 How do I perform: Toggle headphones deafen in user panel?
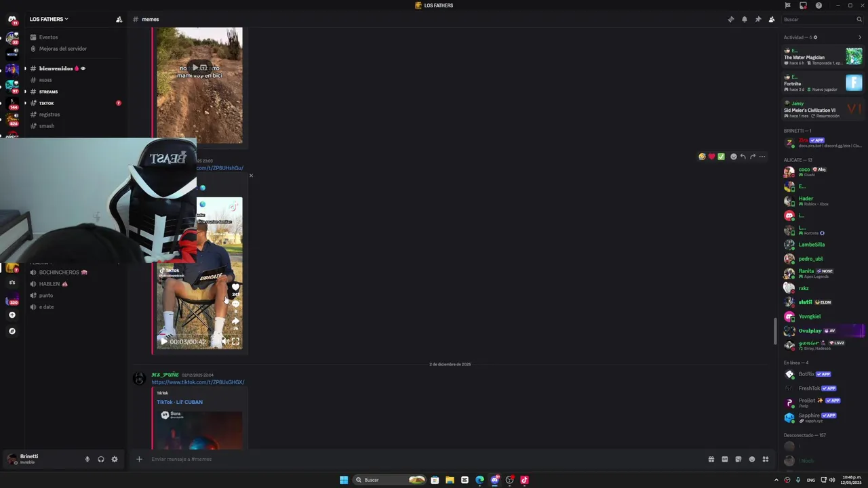pyautogui.click(x=100, y=459)
